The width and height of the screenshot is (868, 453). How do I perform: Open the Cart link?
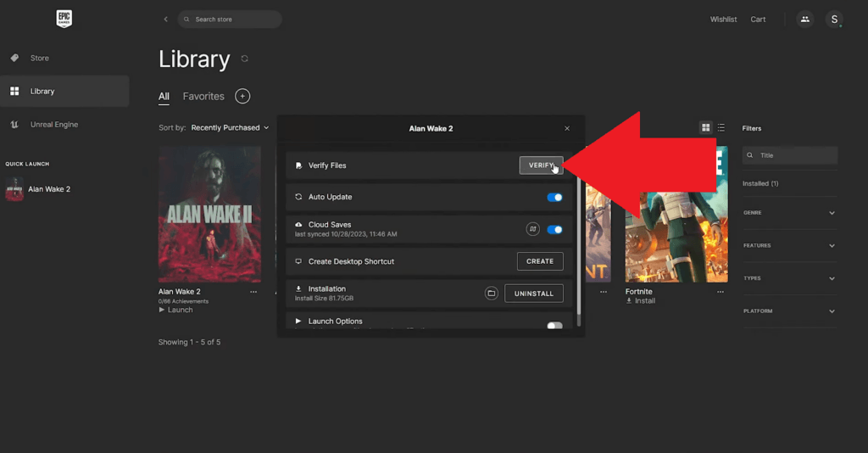(758, 20)
